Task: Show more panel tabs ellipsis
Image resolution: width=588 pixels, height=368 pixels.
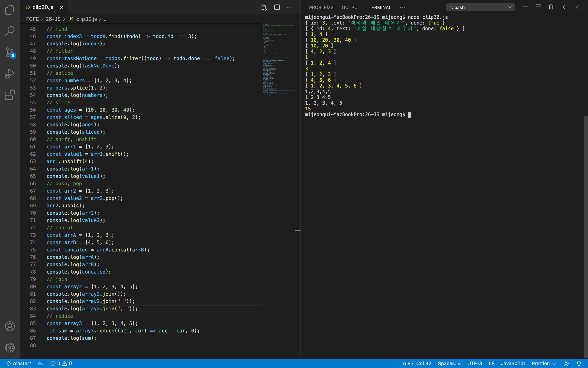Action: point(403,7)
